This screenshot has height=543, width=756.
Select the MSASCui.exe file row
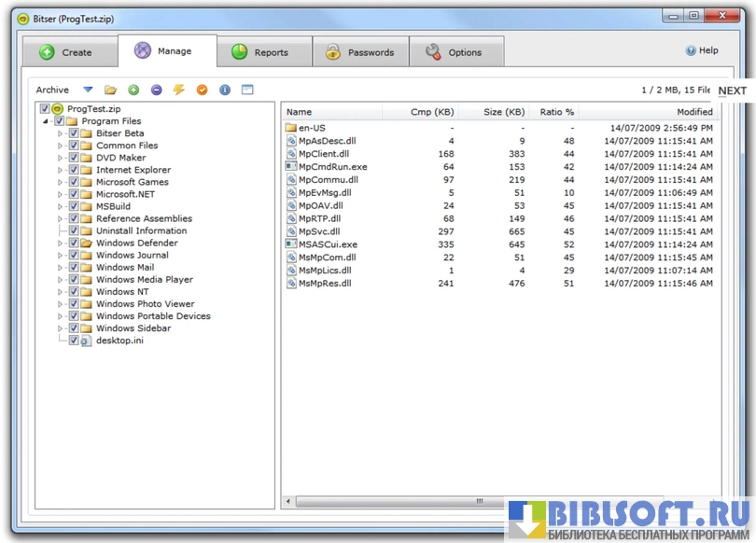tap(328, 244)
